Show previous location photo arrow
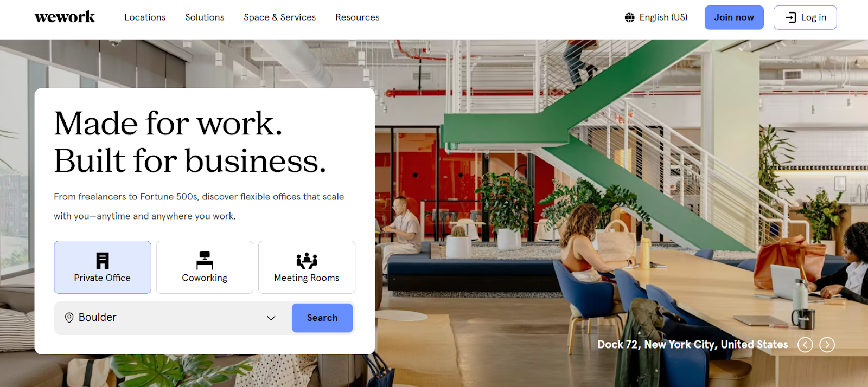Viewport: 868px width, 387px height. click(x=805, y=345)
